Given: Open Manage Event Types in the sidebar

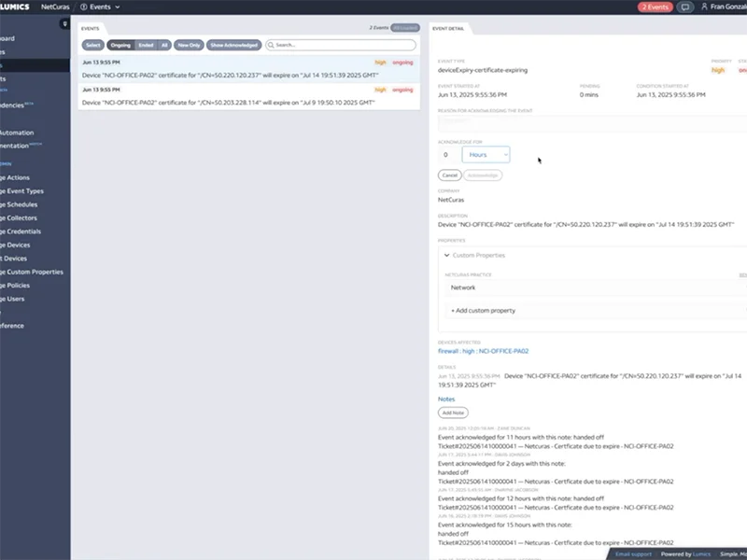Looking at the screenshot, I should (x=21, y=191).
